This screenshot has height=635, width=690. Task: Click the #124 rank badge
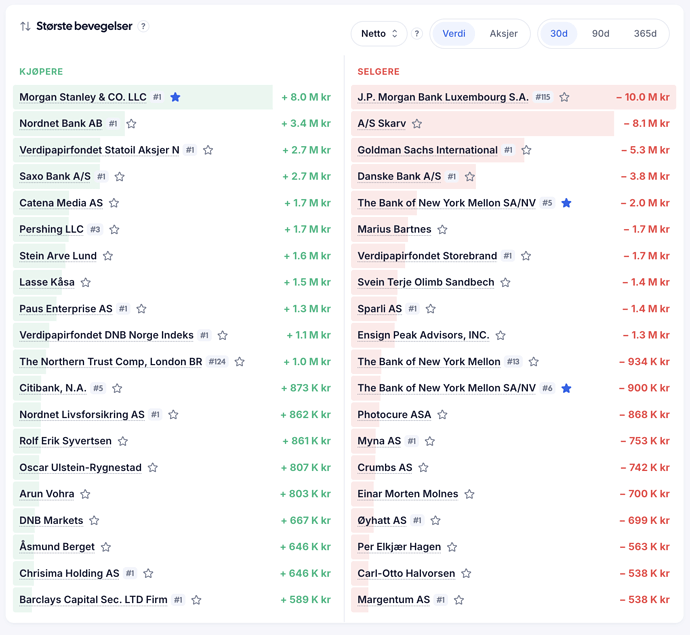[217, 362]
